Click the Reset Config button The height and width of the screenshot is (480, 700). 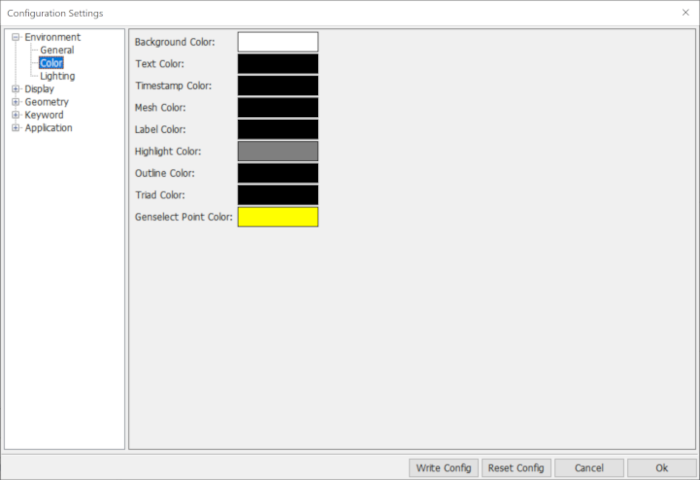[516, 468]
